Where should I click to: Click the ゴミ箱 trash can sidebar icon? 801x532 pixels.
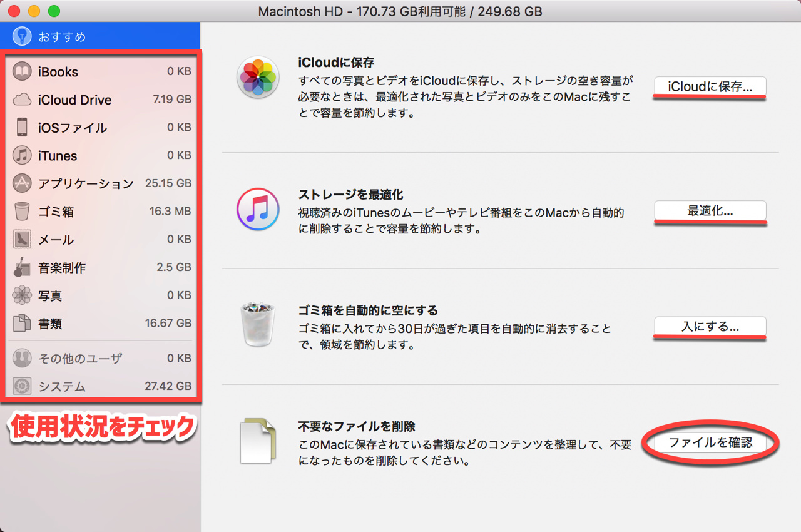22,212
